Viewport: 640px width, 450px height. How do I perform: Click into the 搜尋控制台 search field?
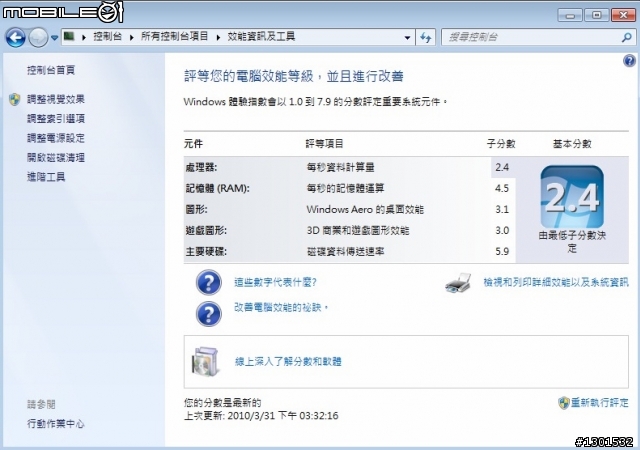[531, 38]
